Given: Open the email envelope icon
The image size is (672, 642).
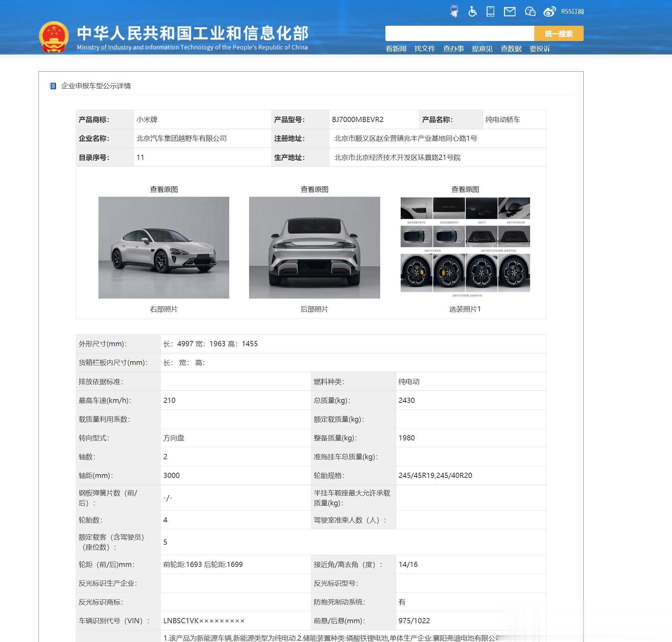Looking at the screenshot, I should point(510,12).
